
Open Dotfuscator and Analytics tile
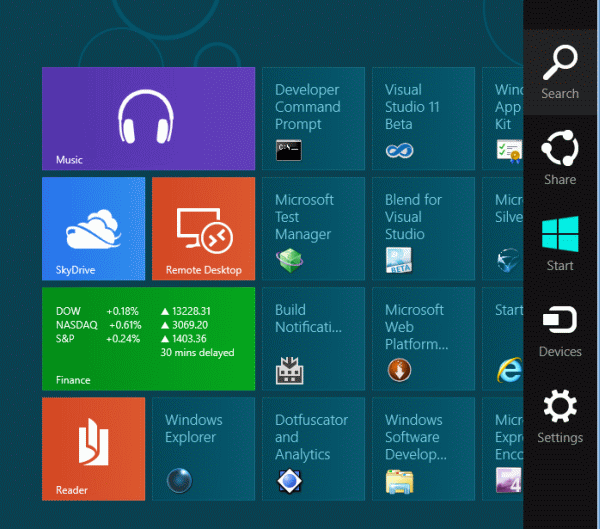313,449
